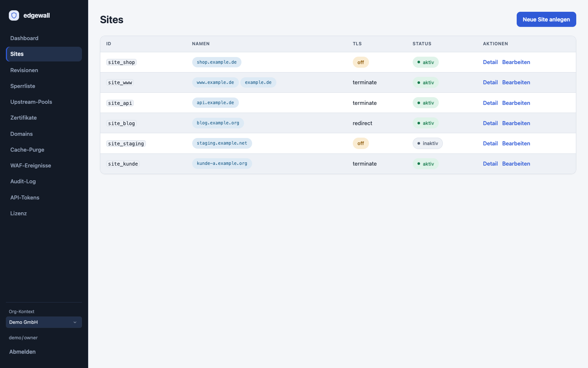
Task: Click the site_shop ID cell
Action: point(121,62)
